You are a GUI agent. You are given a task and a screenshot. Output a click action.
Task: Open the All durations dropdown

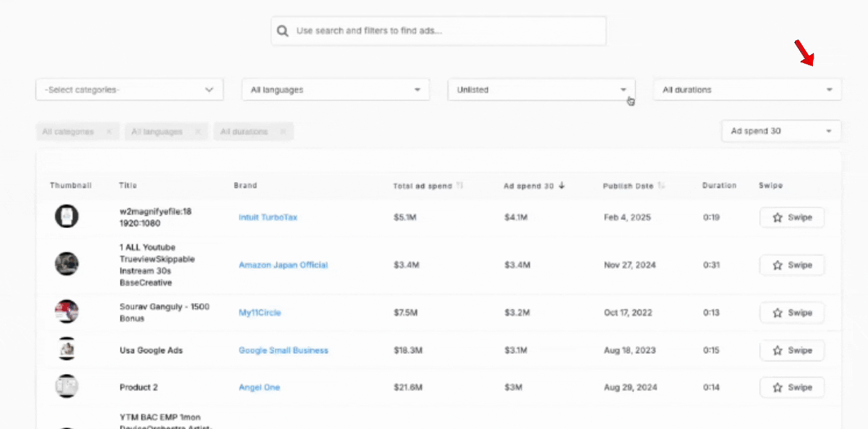747,89
